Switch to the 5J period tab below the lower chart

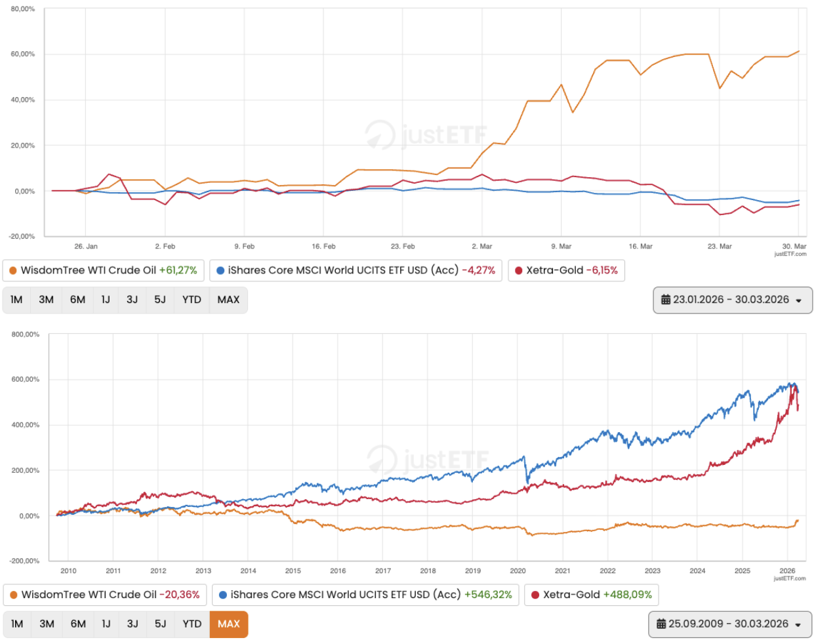pyautogui.click(x=159, y=624)
